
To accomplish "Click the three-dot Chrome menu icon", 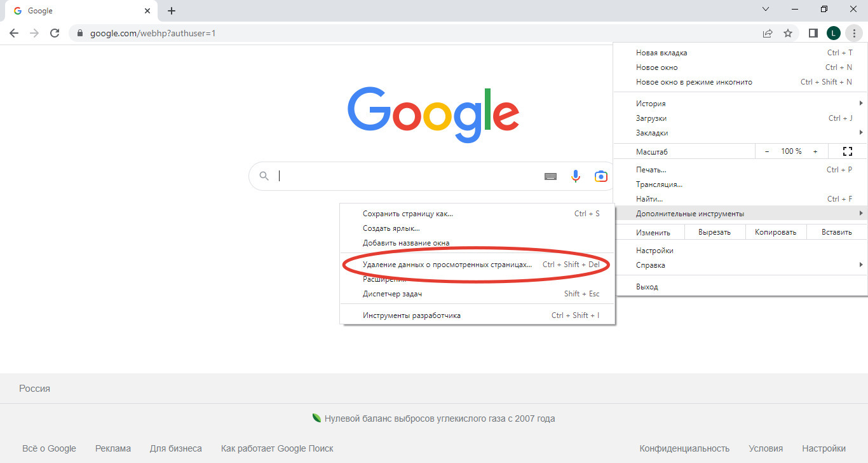I will 855,33.
